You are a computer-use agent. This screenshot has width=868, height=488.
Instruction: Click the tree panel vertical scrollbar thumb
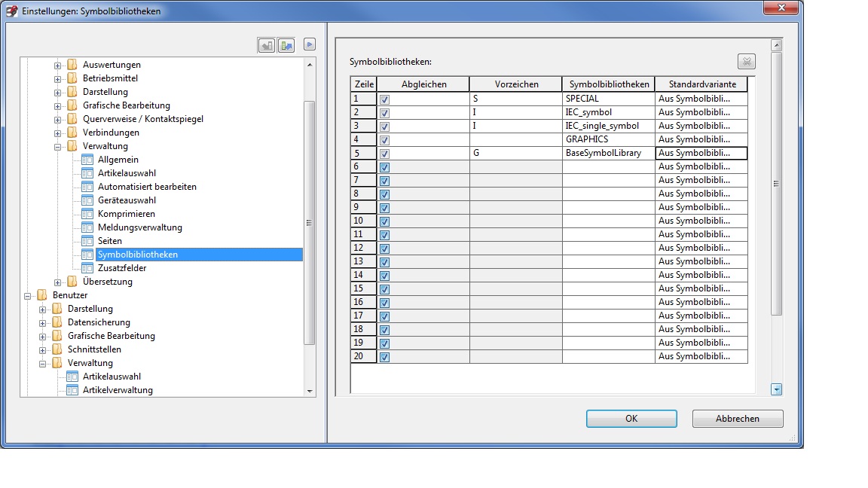point(310,222)
